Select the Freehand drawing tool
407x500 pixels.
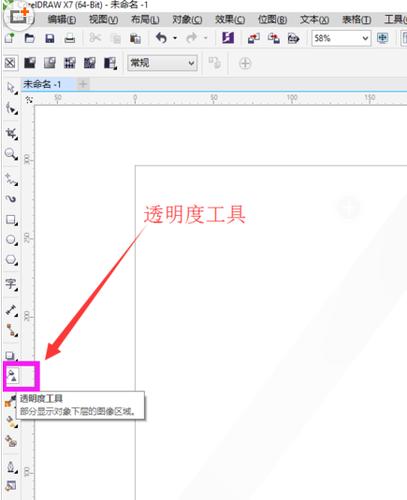[x=11, y=179]
